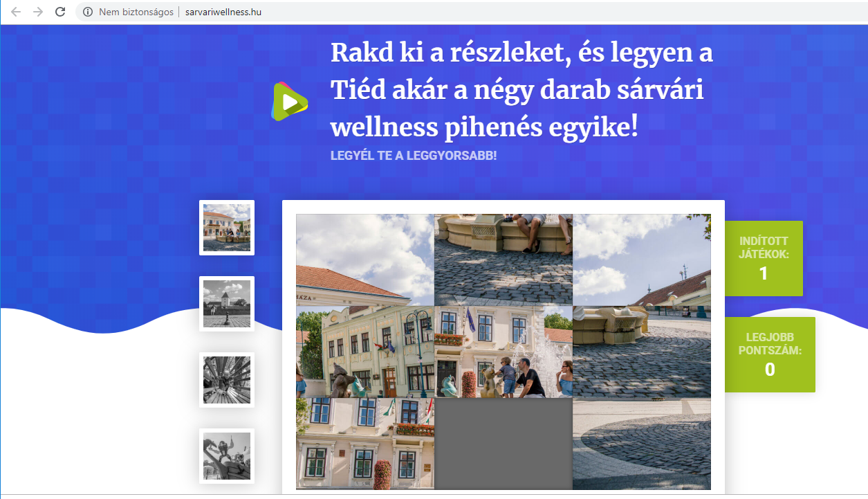This screenshot has width=868, height=499.
Task: Click the browser back arrow
Action: tap(16, 12)
